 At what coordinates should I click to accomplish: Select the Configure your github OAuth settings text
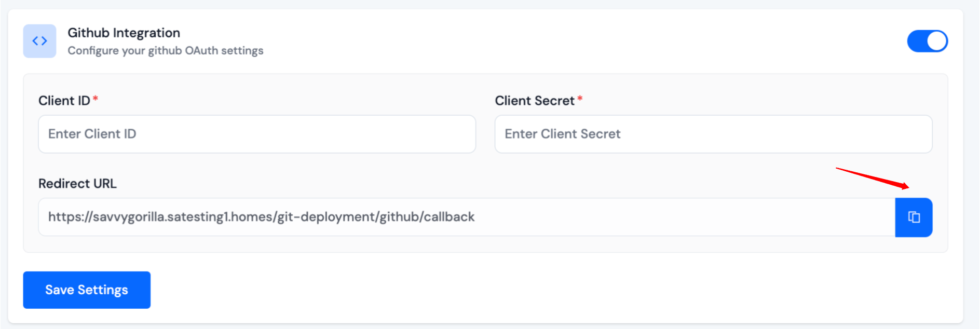tap(165, 50)
